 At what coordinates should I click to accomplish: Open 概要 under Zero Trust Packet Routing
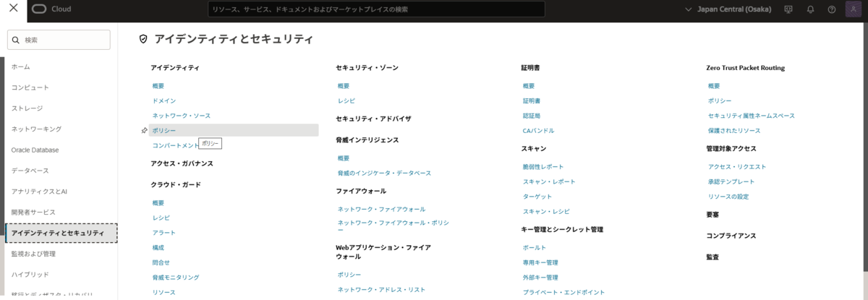(714, 86)
